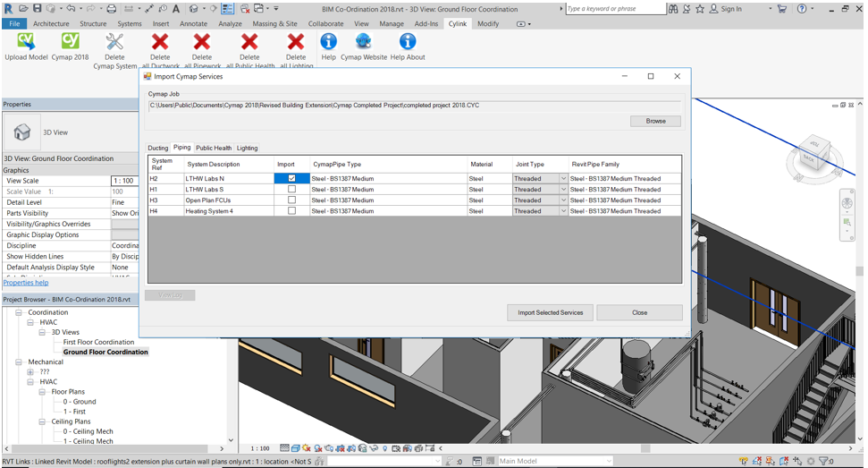Collapse the Coordination node in Project Browser
The width and height of the screenshot is (868, 468).
[x=18, y=312]
